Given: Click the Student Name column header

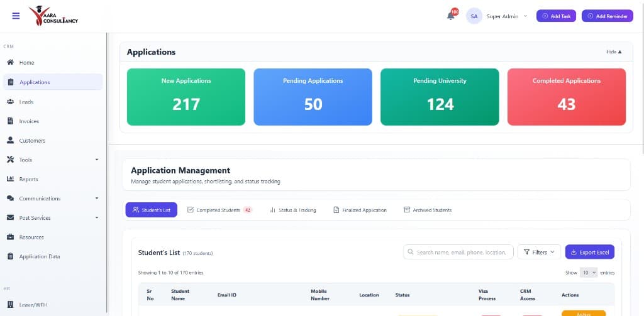Looking at the screenshot, I should click(x=180, y=295).
